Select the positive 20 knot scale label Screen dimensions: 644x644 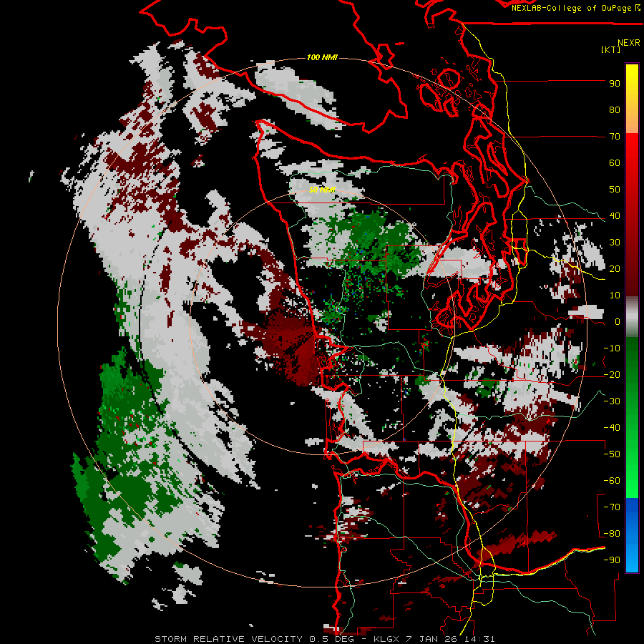tap(615, 269)
